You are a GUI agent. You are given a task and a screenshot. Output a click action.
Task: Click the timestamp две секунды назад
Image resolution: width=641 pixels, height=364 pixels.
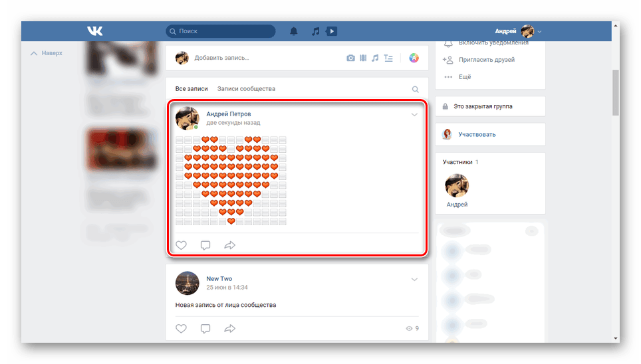click(x=233, y=123)
